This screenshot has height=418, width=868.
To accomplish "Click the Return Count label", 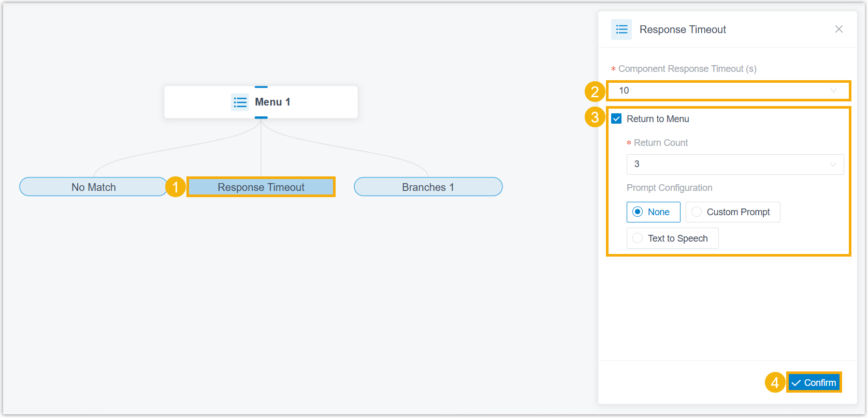I will pyautogui.click(x=661, y=143).
